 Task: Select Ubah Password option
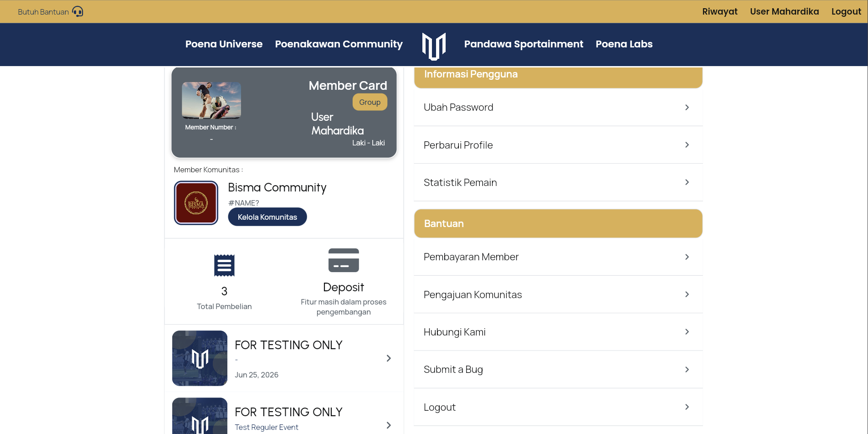558,107
